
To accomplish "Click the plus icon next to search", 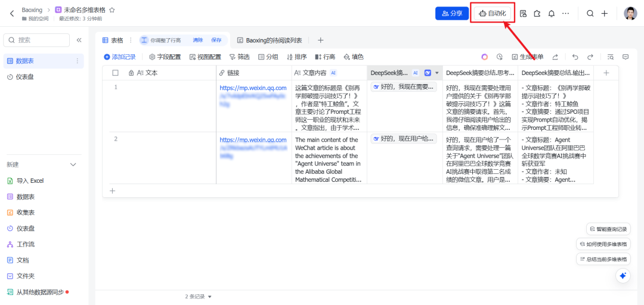I will [604, 14].
